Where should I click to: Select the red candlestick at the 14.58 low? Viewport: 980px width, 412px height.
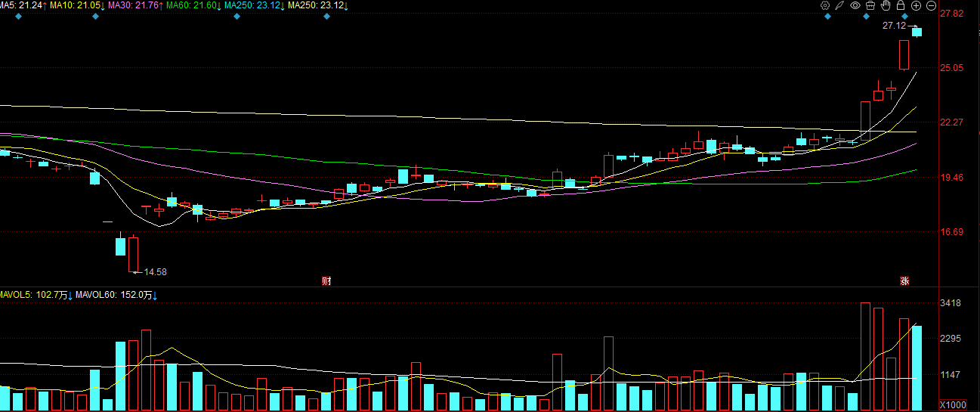133,254
